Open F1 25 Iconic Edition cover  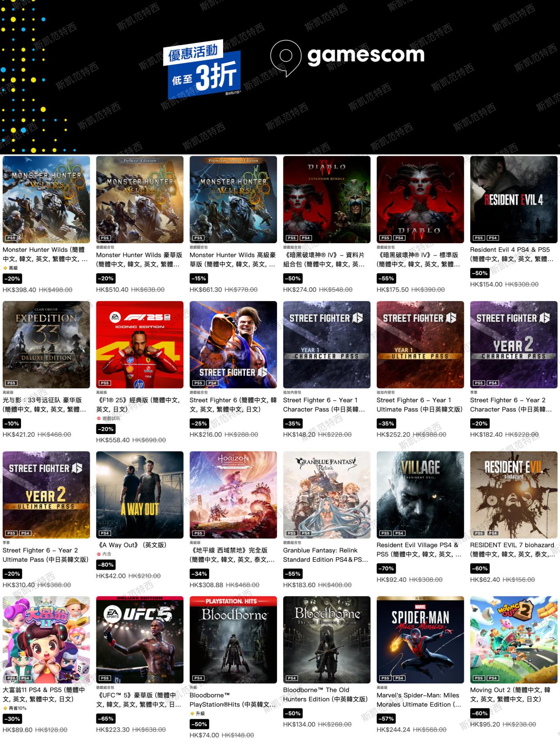pyautogui.click(x=140, y=344)
